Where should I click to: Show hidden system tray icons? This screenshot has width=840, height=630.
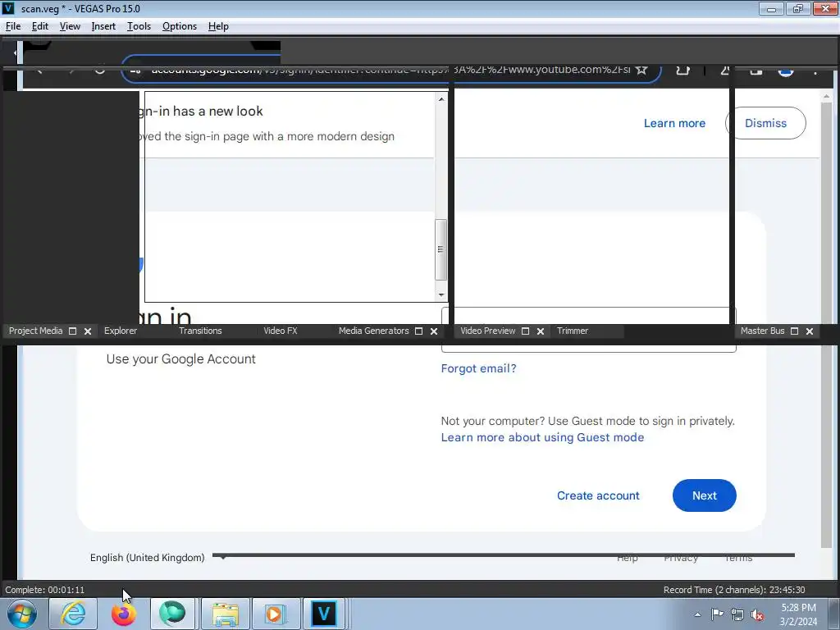tap(697, 614)
